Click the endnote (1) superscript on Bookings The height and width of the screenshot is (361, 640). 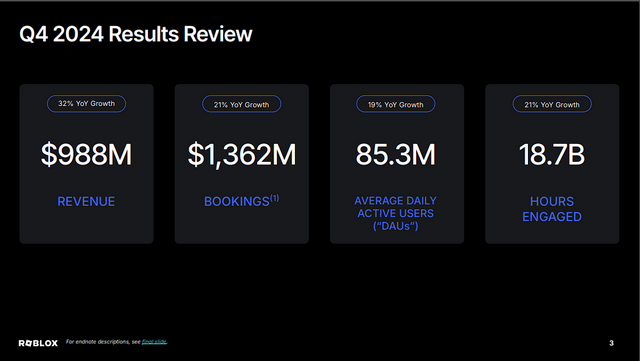point(275,198)
